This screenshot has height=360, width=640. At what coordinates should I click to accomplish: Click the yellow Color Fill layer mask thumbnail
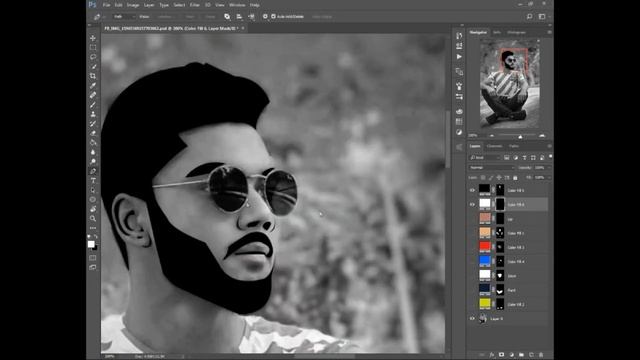[500, 304]
